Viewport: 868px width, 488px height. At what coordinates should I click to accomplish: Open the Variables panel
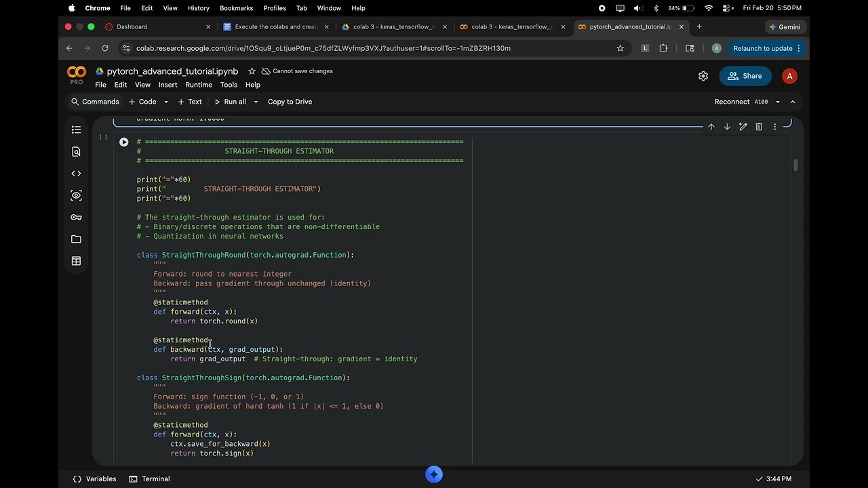pyautogui.click(x=94, y=479)
